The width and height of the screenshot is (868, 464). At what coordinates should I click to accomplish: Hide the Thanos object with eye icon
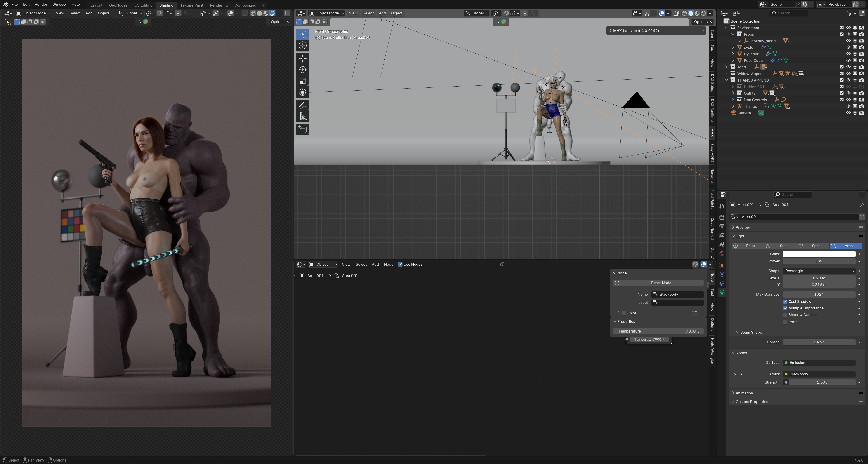point(848,106)
